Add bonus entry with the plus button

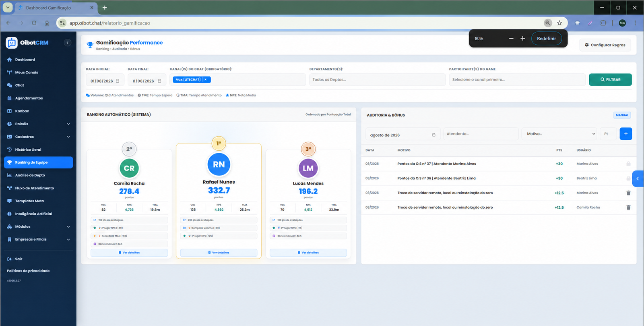[x=626, y=134]
